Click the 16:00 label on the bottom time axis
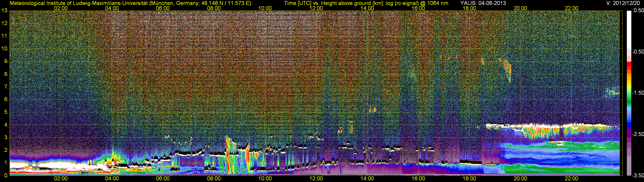644x182 pixels. 418,179
